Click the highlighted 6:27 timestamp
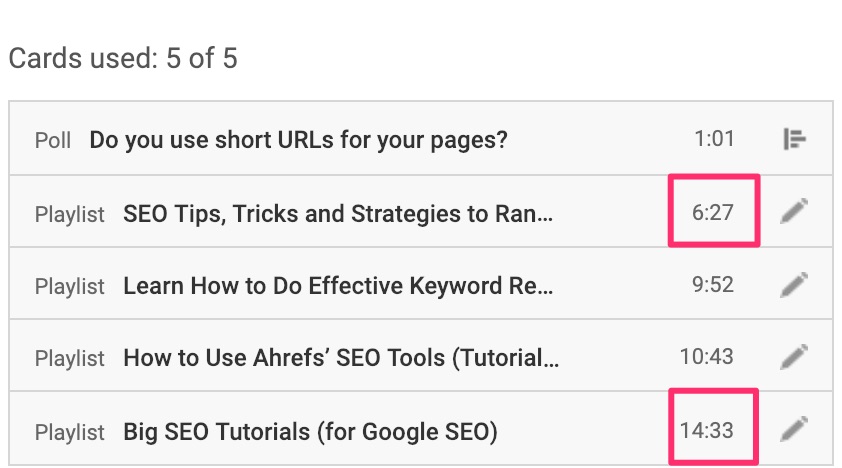Image resolution: width=842 pixels, height=468 pixels. coord(713,213)
